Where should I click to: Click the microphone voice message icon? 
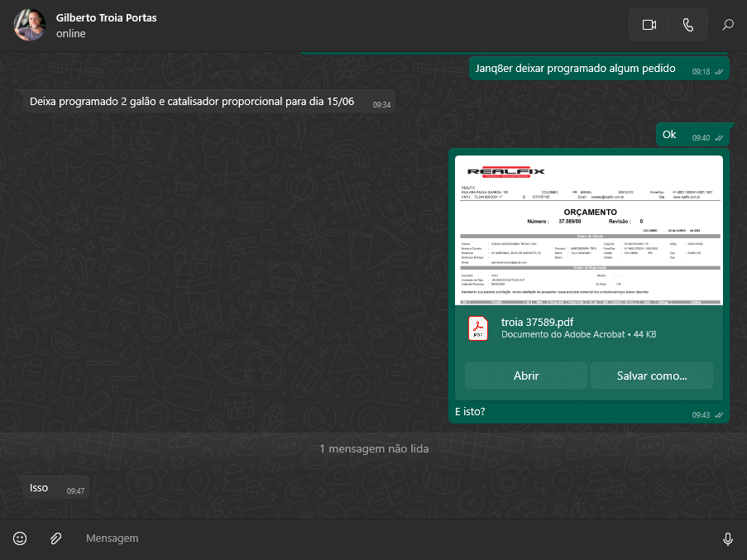[x=728, y=538]
